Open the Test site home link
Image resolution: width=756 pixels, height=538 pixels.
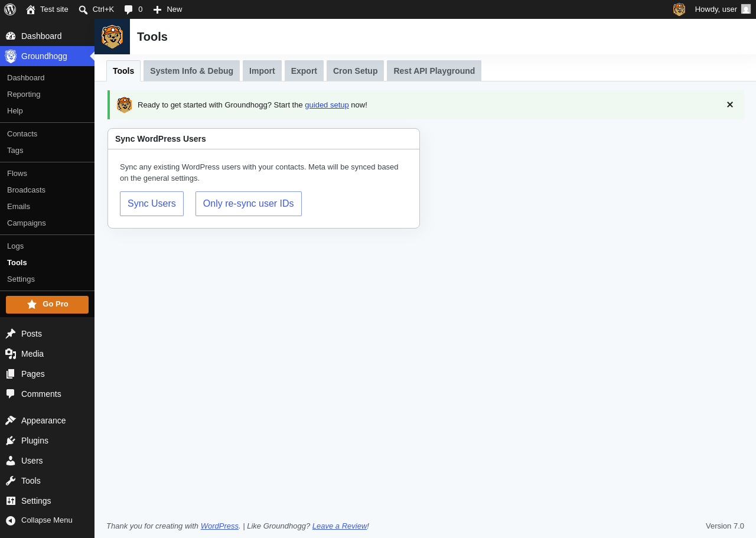[47, 9]
